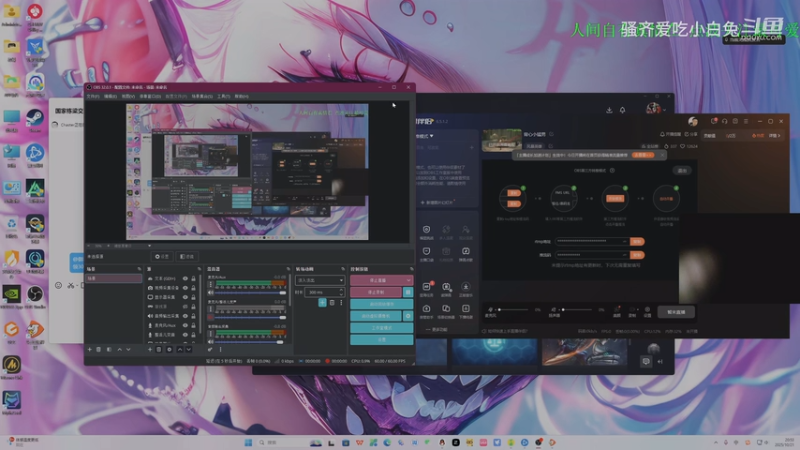Toggle visibility of 音频输出采集 source

[185, 316]
